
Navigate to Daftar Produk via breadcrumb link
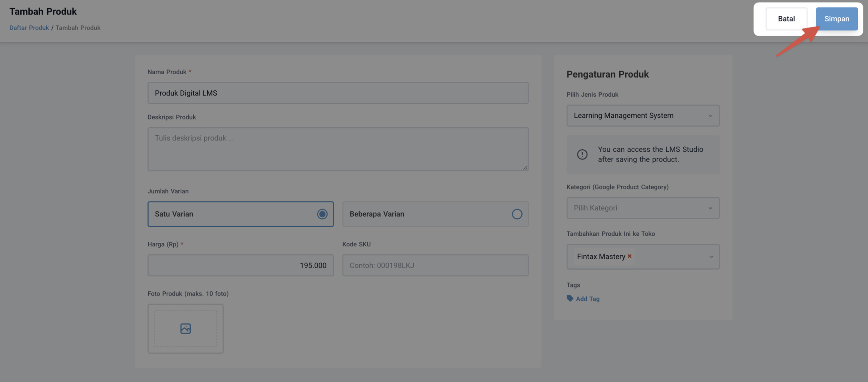29,28
